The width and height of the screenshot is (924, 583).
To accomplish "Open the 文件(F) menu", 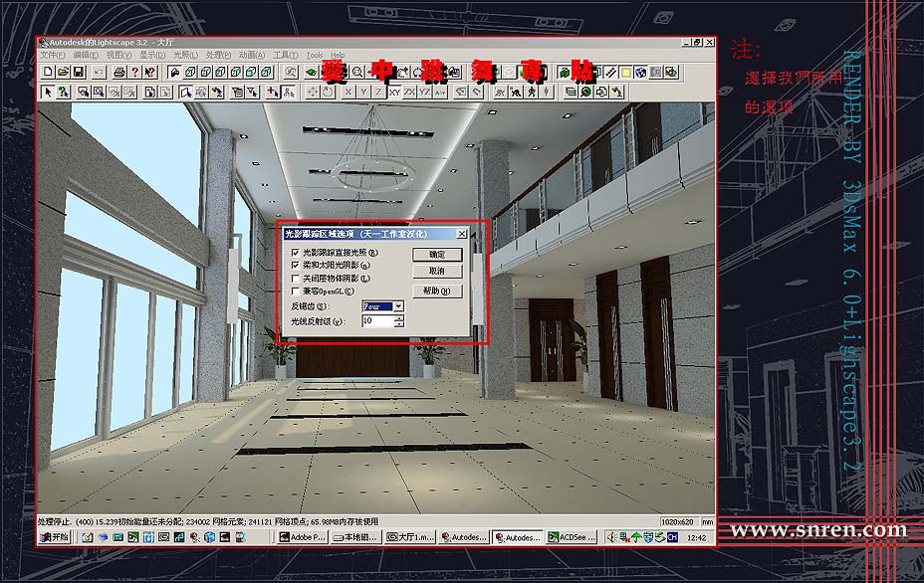I will tap(53, 55).
